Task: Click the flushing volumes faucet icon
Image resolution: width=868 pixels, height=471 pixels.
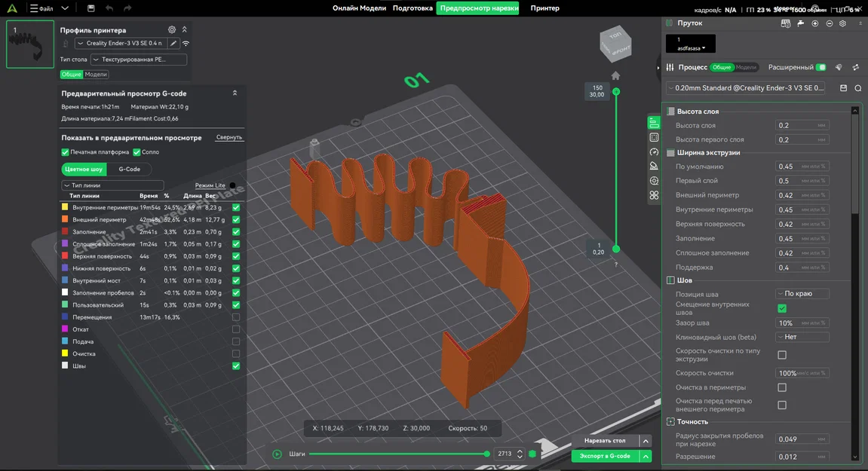Action: coord(800,23)
